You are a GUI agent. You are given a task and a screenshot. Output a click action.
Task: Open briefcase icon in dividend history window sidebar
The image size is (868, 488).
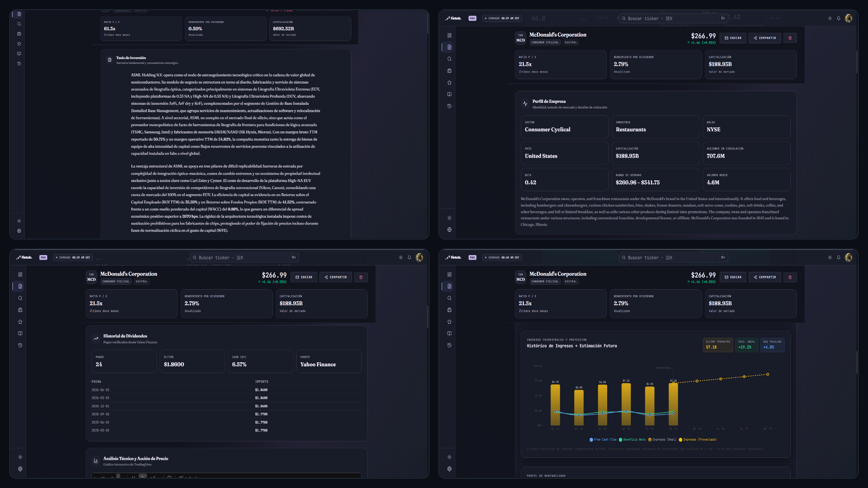click(x=20, y=310)
